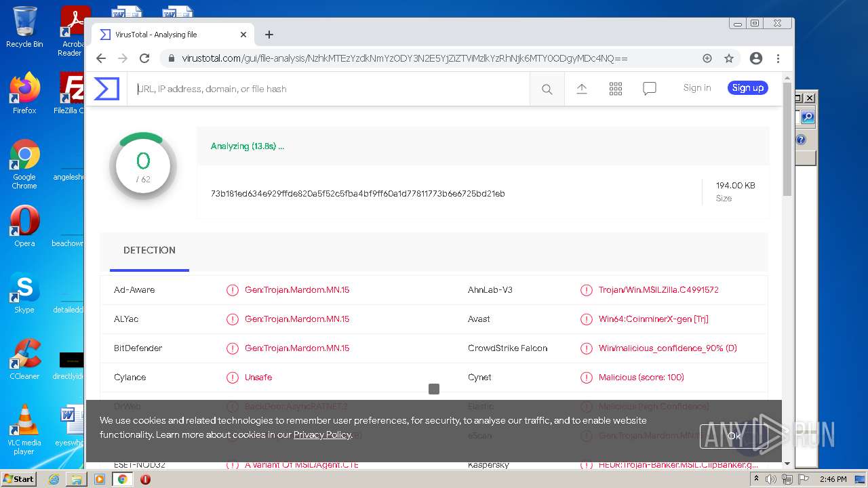Click the Opera desktop icon
The height and width of the screenshot is (488, 868).
click(x=24, y=226)
